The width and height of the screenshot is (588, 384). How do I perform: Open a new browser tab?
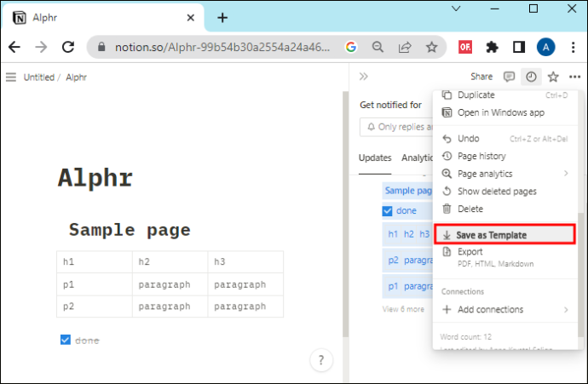click(x=222, y=18)
